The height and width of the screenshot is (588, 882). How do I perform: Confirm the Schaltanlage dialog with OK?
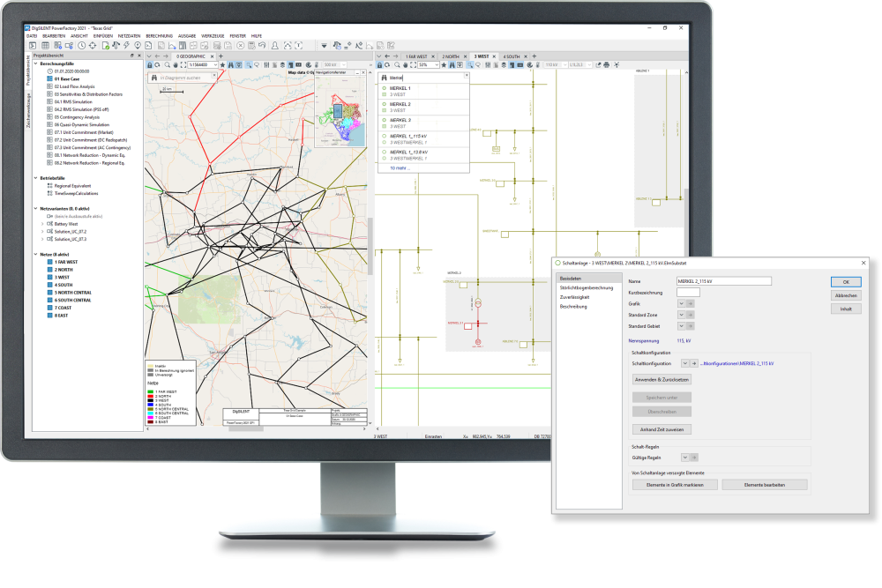pyautogui.click(x=846, y=282)
